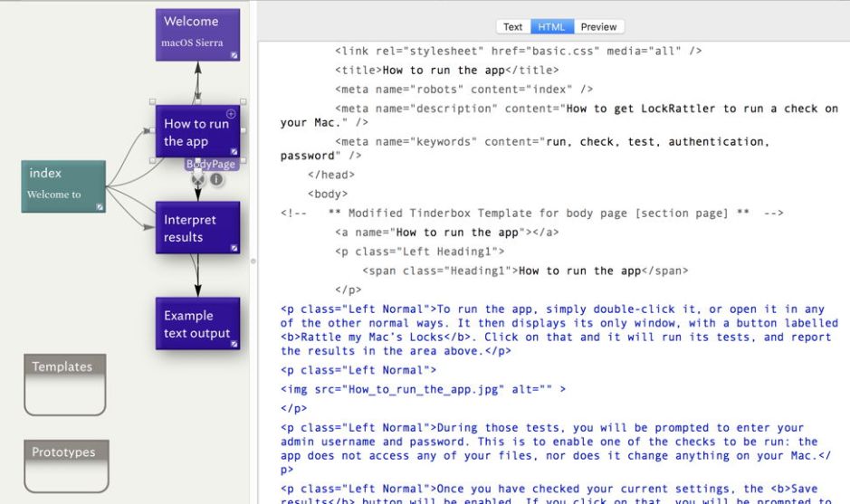
Task: Click the X icon below BodyPage label
Action: 198,179
